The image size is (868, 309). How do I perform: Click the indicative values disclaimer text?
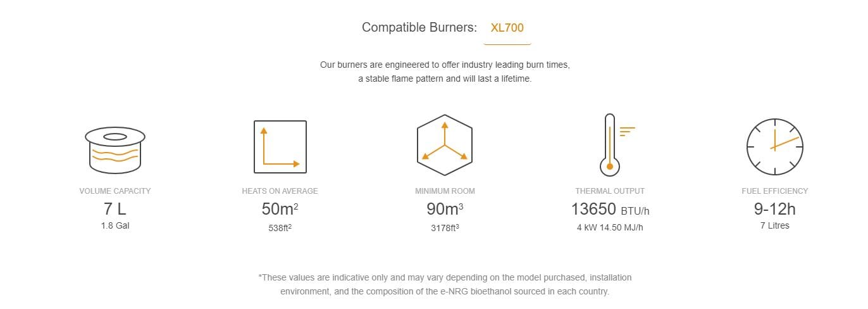pyautogui.click(x=445, y=285)
